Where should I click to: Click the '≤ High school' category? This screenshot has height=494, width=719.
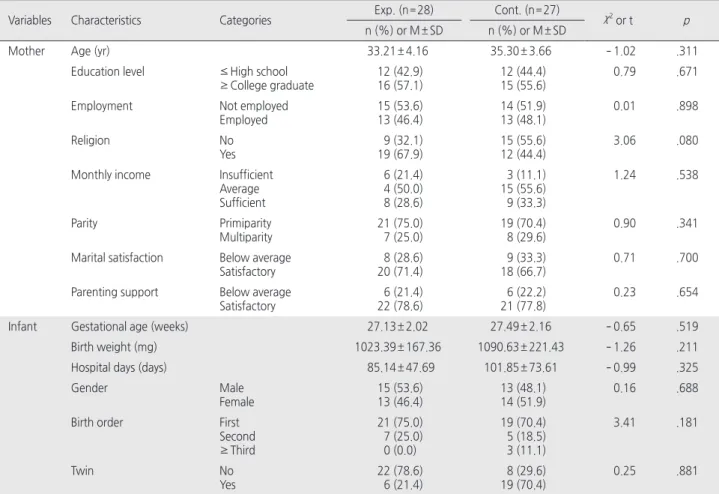coord(254,72)
